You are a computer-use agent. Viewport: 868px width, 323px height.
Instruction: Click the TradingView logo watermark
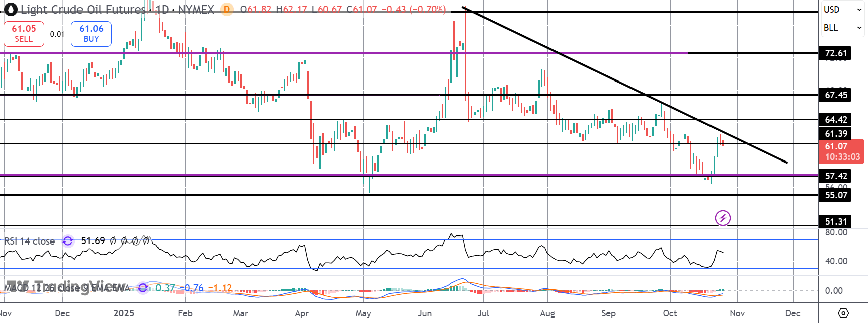[65, 286]
